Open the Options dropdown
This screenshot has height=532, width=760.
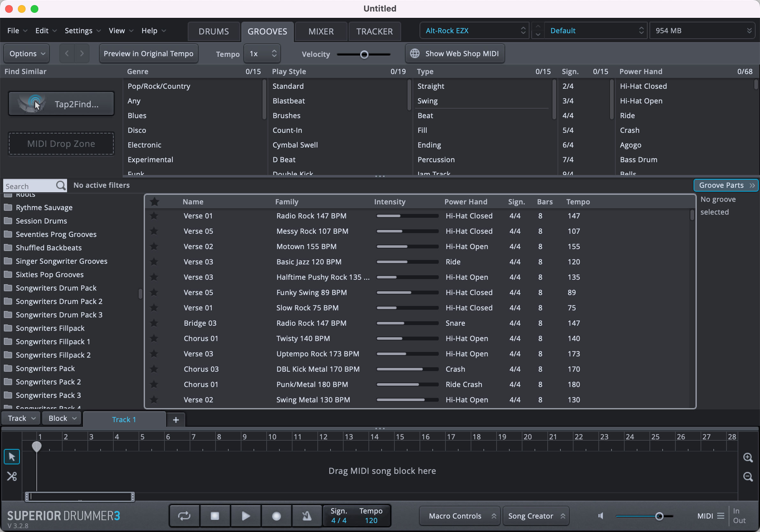27,54
